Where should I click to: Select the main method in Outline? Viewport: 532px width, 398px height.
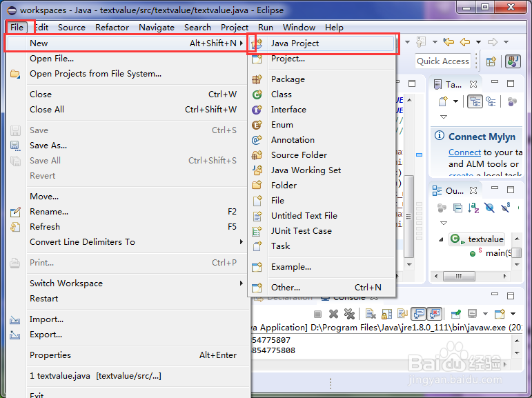(x=491, y=253)
